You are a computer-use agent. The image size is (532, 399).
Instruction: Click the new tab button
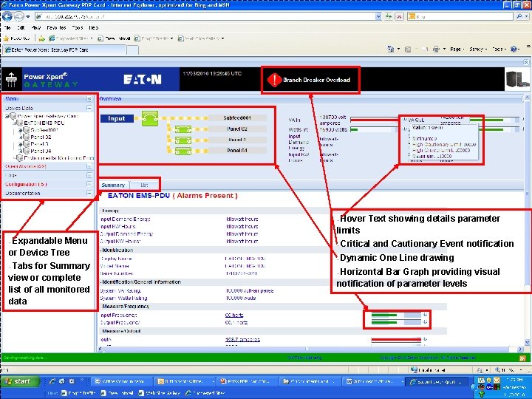pos(133,50)
